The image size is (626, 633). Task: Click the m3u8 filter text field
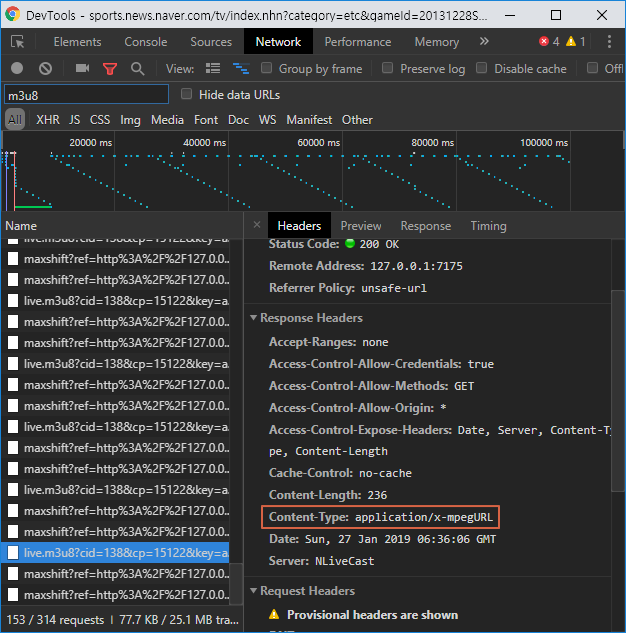(x=86, y=95)
